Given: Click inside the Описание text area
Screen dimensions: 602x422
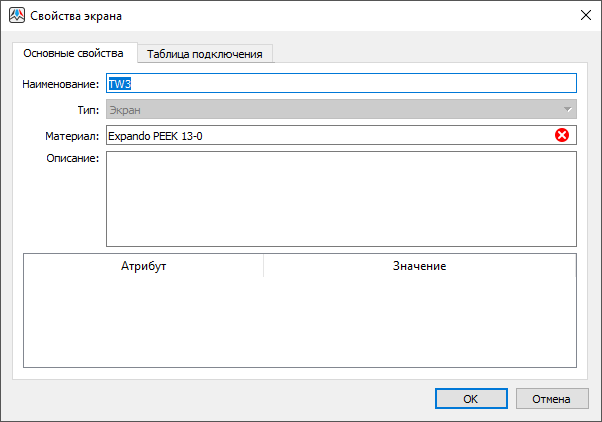Looking at the screenshot, I should 340,198.
